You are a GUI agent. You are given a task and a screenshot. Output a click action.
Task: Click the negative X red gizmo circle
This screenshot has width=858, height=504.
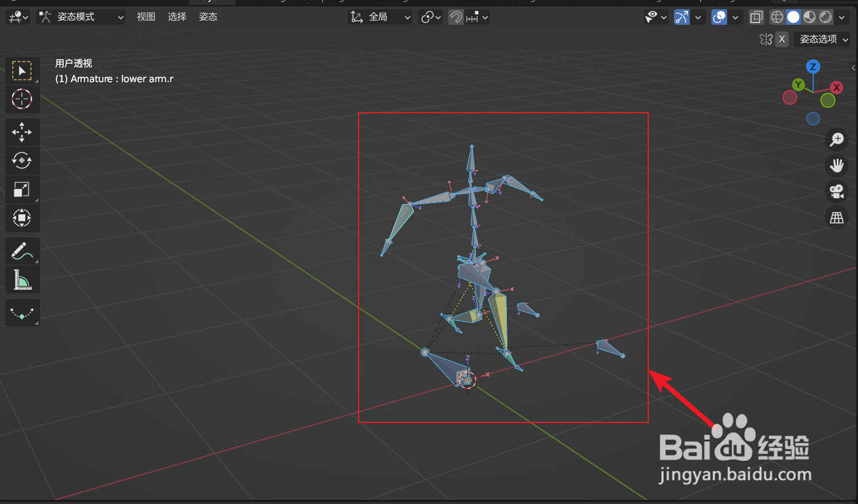click(x=790, y=98)
